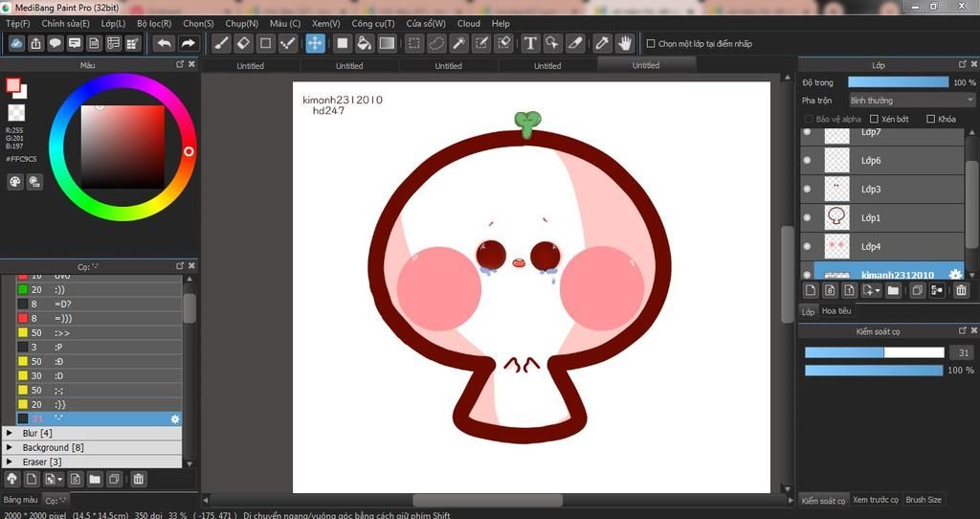Delete layer with trash icon in Lớp panel

point(961,290)
